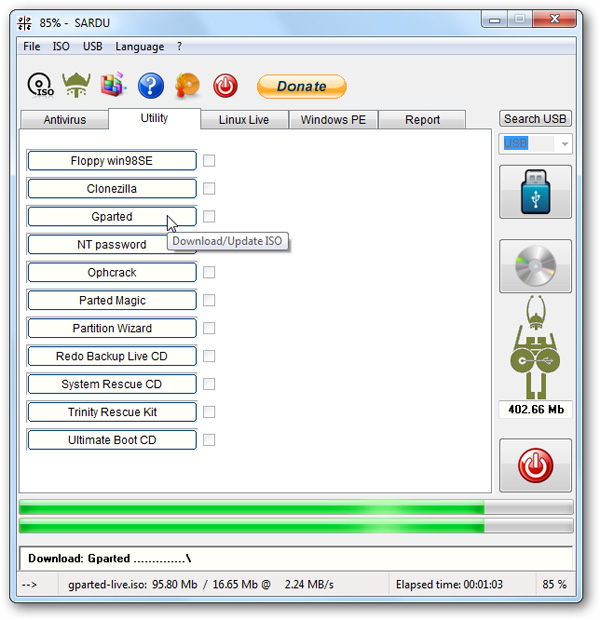Click the System Rescue CD button
Viewport: 600px width, 620px height.
(x=112, y=384)
